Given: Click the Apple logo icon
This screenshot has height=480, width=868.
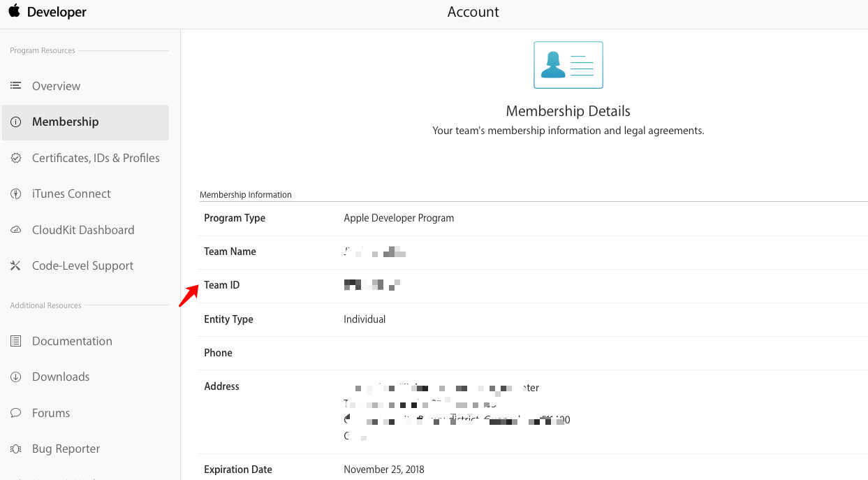Looking at the screenshot, I should (x=14, y=11).
